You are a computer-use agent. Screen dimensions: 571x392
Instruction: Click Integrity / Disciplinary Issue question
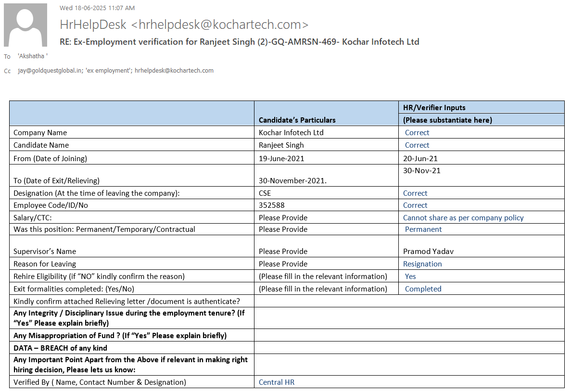point(129,318)
